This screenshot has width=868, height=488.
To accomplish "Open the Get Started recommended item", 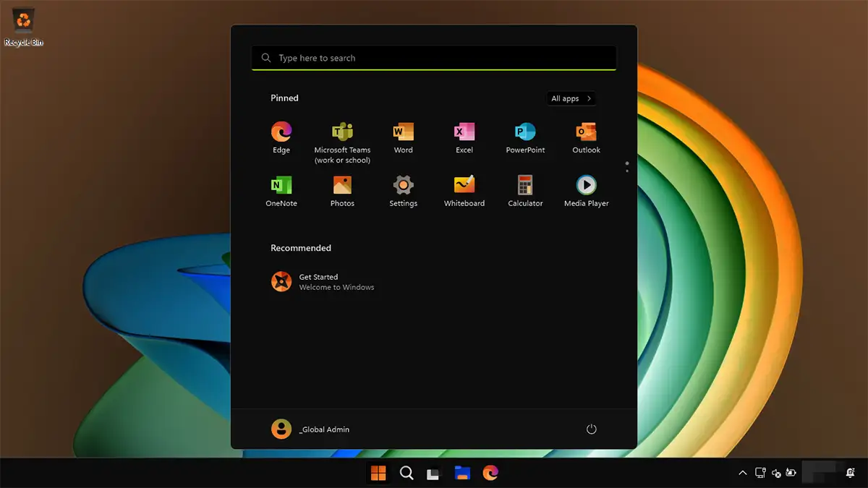I will 323,281.
